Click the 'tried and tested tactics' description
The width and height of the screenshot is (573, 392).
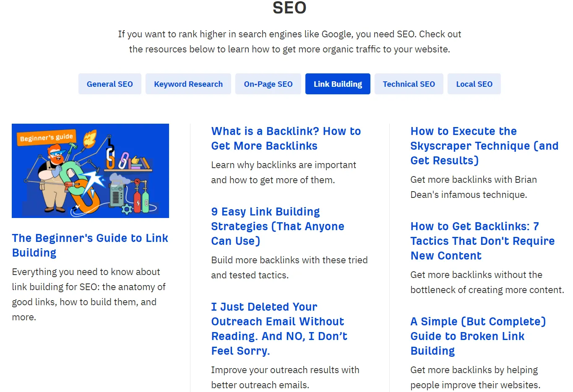pyautogui.click(x=289, y=267)
